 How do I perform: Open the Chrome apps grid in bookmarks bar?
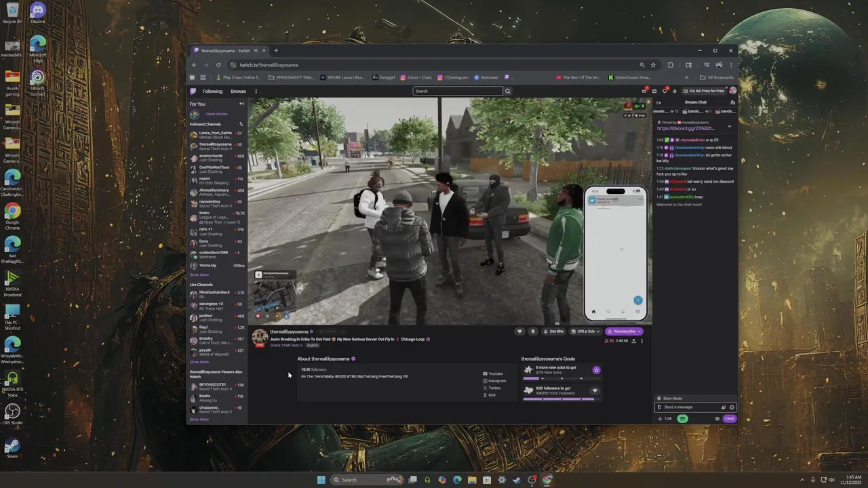tap(203, 77)
